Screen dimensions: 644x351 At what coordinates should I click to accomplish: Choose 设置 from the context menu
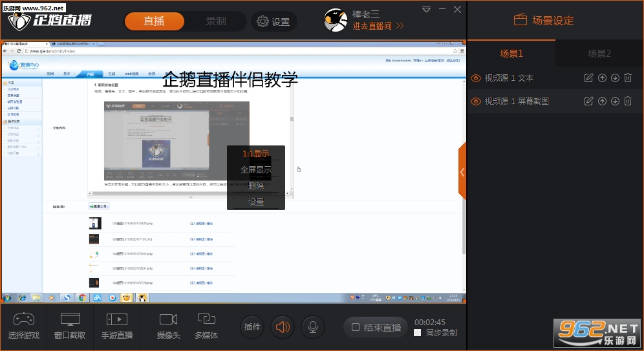tap(256, 202)
